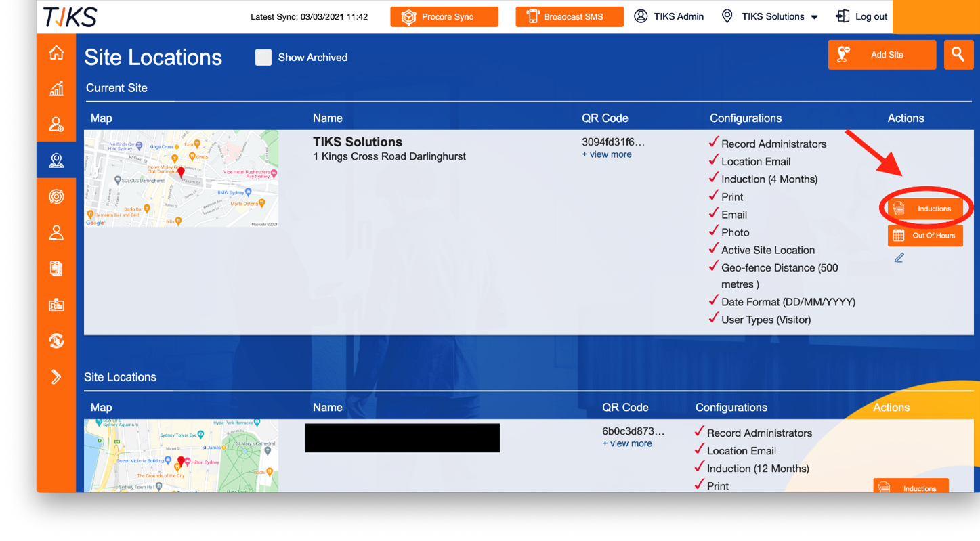The image size is (980, 541).
Task: Expand the sidebar via chevron arrow
Action: (x=57, y=377)
